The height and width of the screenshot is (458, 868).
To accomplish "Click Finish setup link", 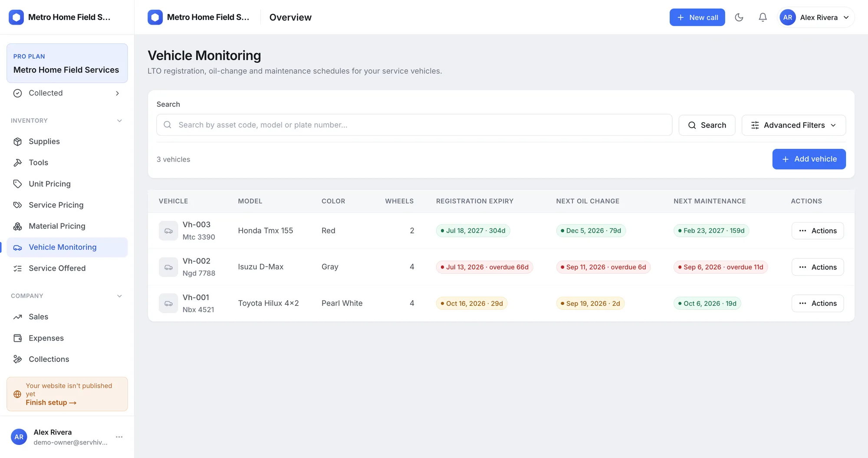I will pos(51,402).
